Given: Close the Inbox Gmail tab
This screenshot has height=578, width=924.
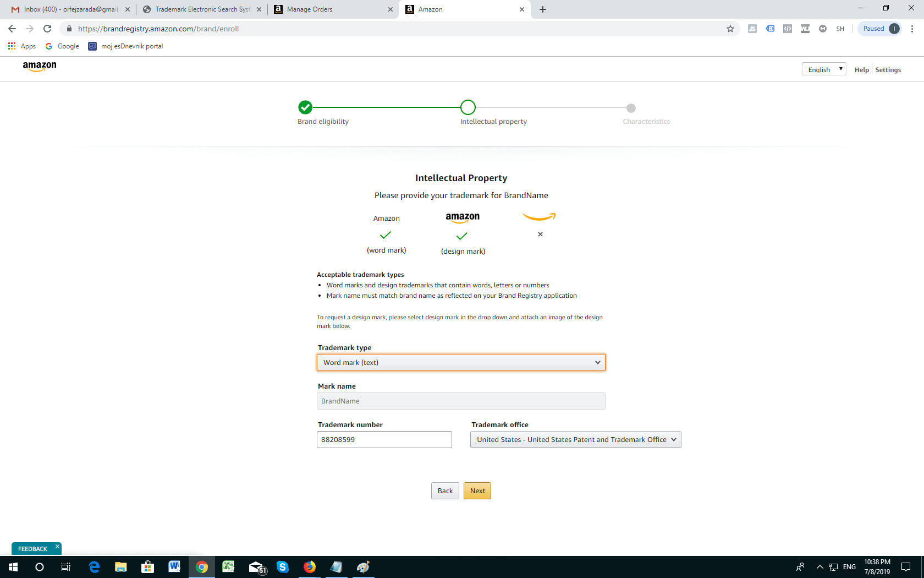Looking at the screenshot, I should tap(128, 9).
